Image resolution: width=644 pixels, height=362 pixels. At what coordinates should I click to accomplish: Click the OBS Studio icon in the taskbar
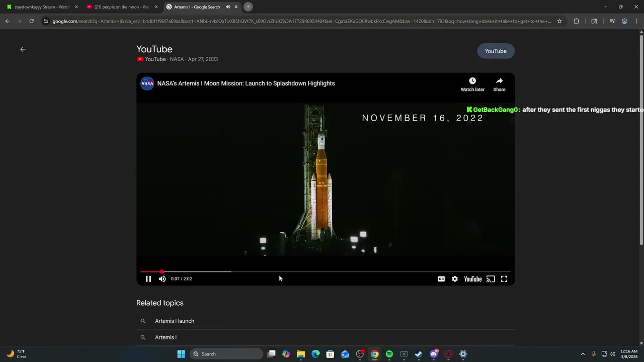coord(360,354)
